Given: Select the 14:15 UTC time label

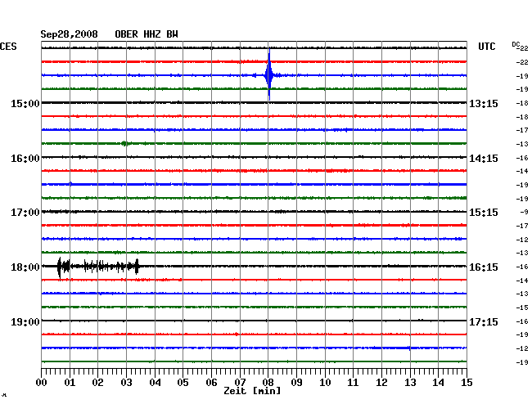Looking at the screenshot, I should pos(484,159).
